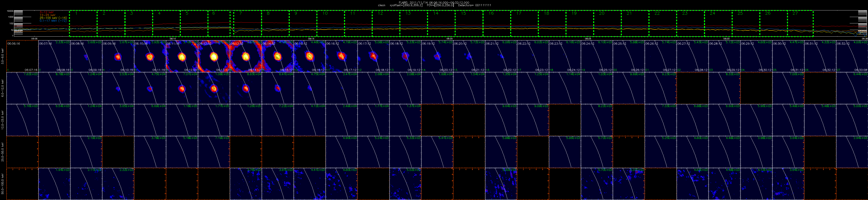Open the 50.0-100.0 keV image labeled 5.80E+03
Screen dimensions: 868x200
tap(501, 183)
